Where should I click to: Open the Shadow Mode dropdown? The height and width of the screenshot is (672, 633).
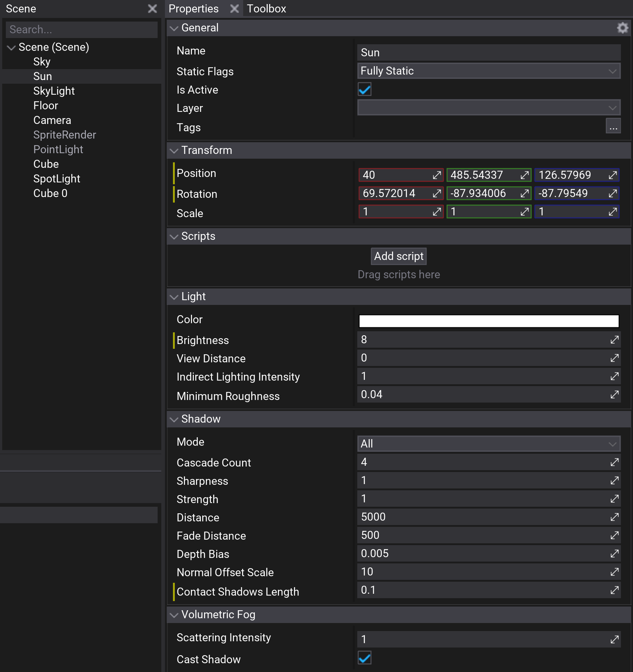pyautogui.click(x=489, y=443)
